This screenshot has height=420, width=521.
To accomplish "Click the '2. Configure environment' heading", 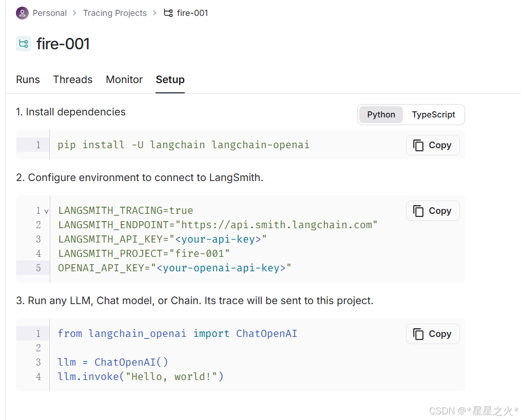I will point(140,177).
